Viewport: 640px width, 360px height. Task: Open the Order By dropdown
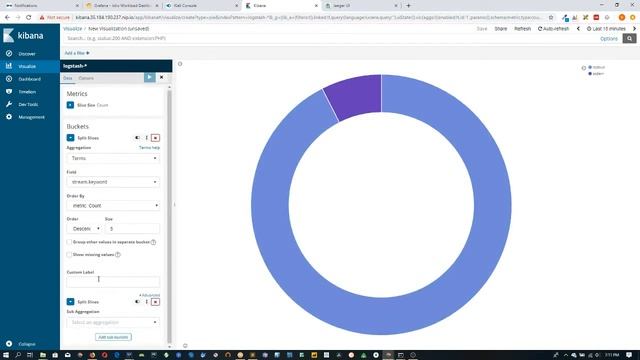(x=113, y=206)
